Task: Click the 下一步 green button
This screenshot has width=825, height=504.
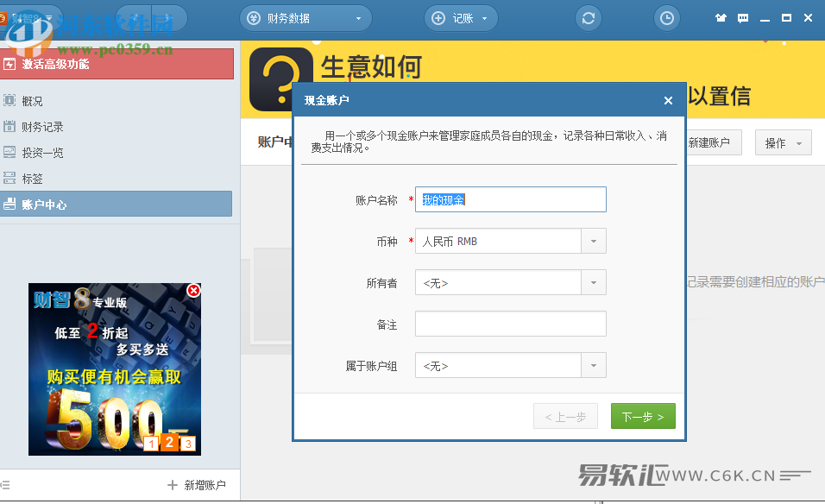Action: (x=643, y=417)
